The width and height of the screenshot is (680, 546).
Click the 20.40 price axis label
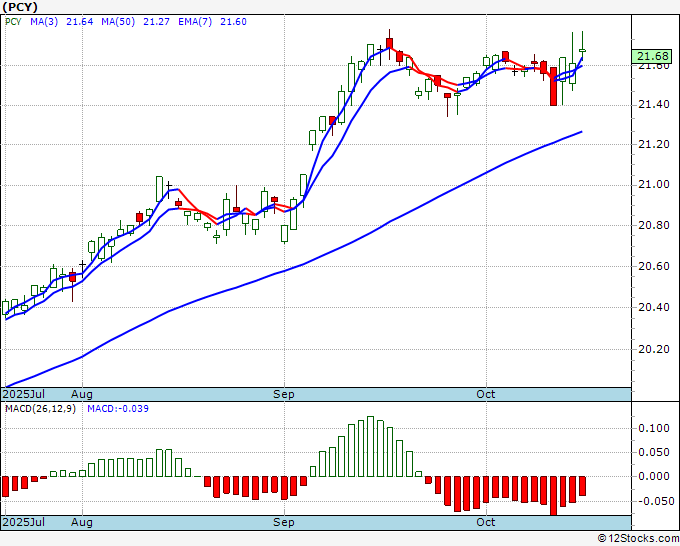coord(654,307)
